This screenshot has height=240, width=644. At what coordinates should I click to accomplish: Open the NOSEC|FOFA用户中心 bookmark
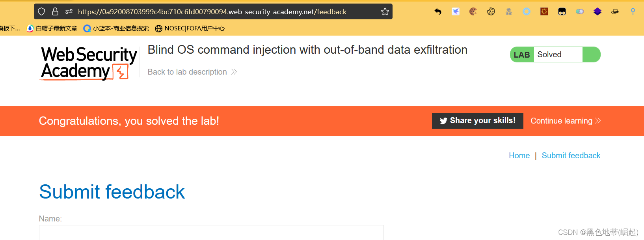(x=190, y=28)
